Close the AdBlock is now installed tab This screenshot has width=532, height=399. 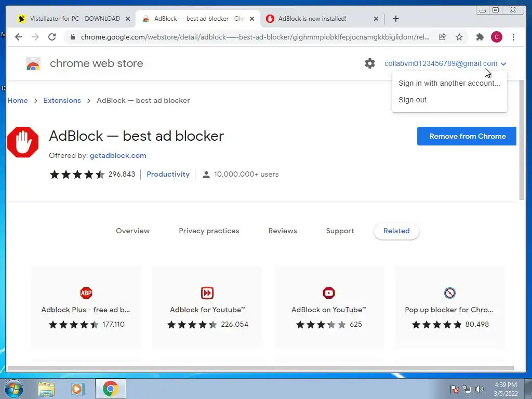click(376, 19)
